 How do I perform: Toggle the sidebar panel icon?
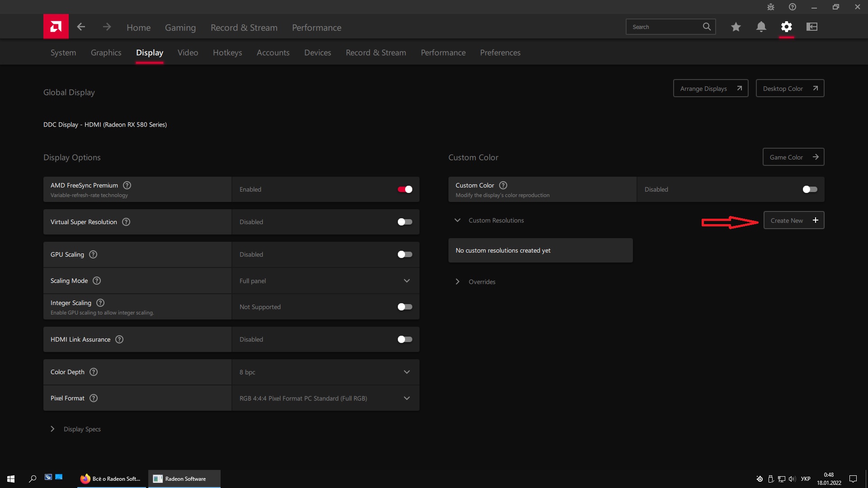(811, 27)
